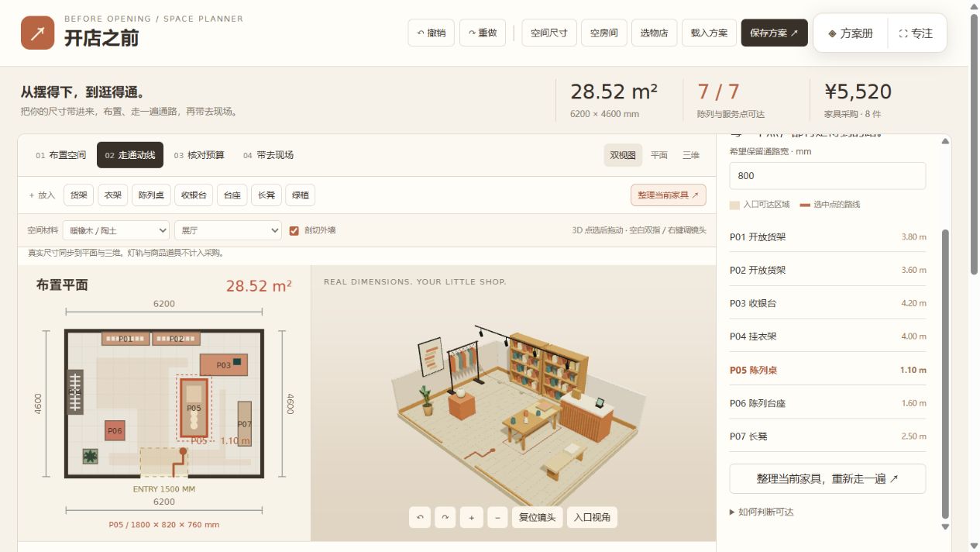Open step 04 带去现场

[x=268, y=155]
